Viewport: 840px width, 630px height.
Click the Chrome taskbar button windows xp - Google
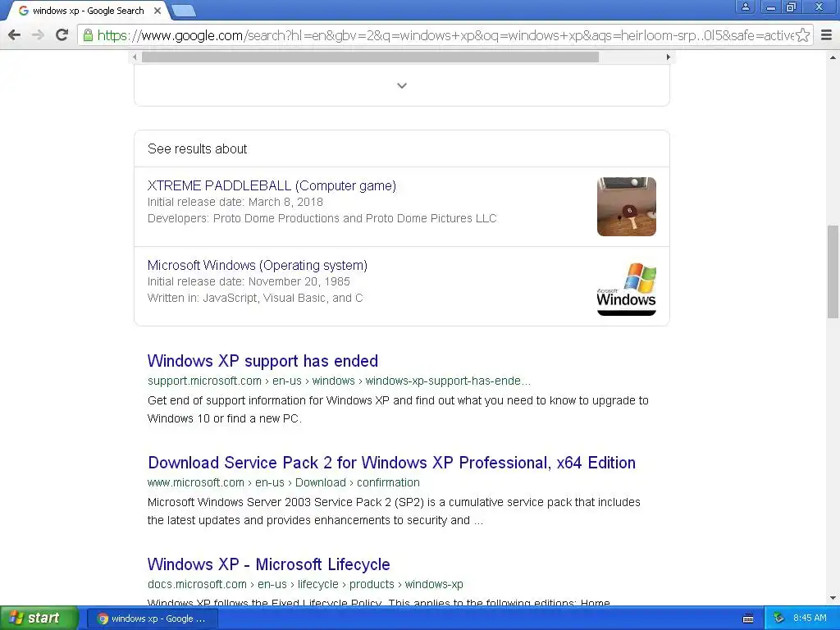coord(152,619)
